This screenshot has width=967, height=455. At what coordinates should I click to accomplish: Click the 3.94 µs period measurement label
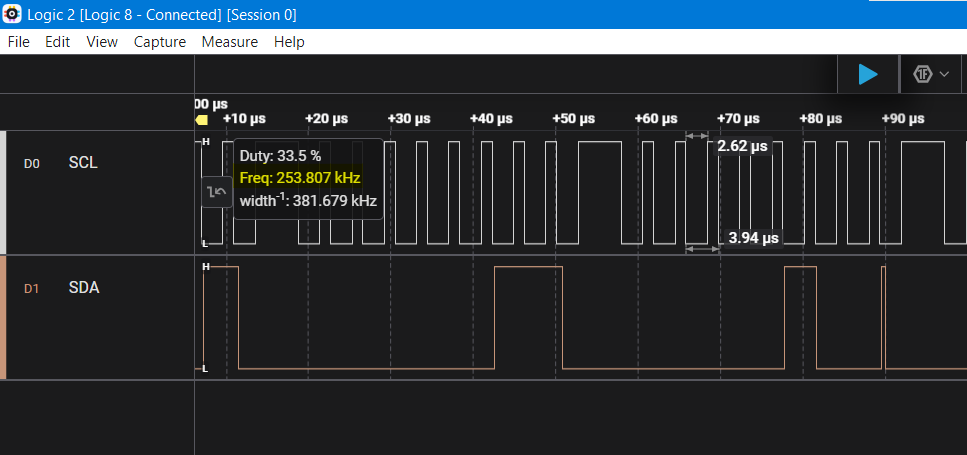(753, 238)
